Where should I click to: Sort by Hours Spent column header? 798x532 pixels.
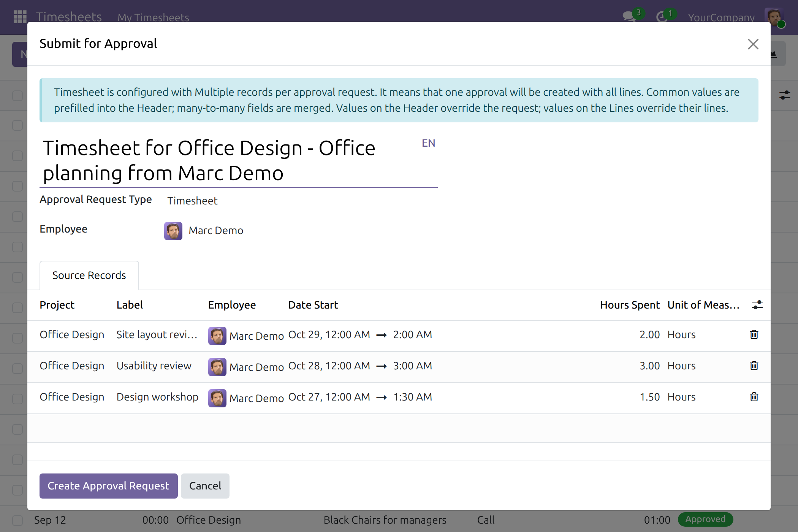point(630,305)
